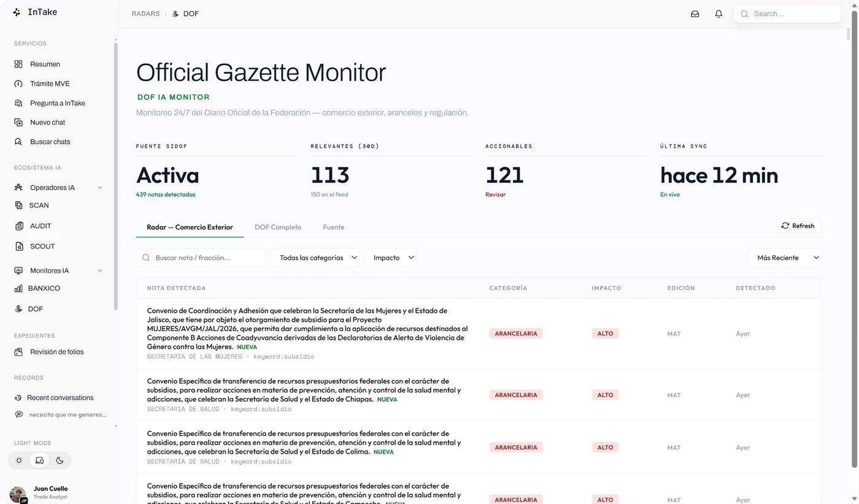
Task: Click the SCOUT file search icon
Action: (19, 246)
